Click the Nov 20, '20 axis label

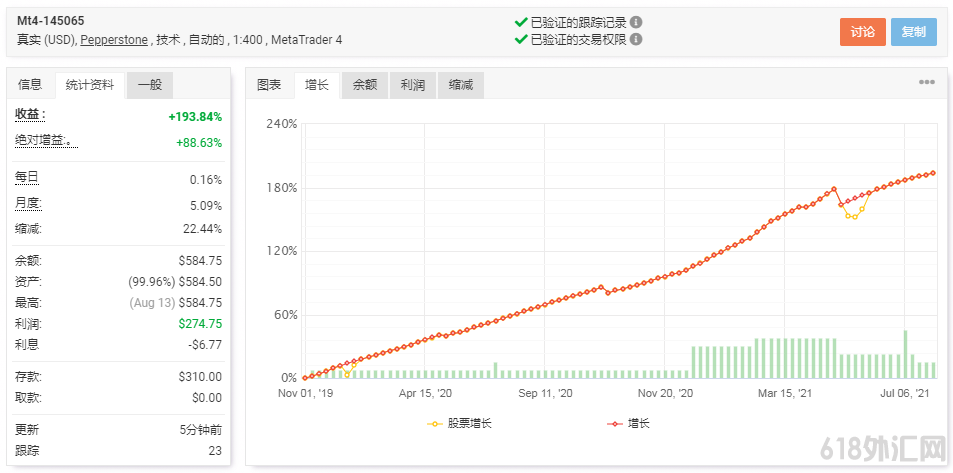(x=666, y=393)
